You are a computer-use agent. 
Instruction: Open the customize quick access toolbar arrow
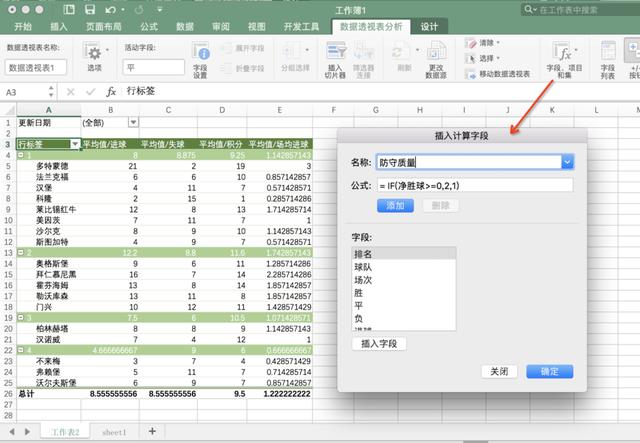(x=160, y=9)
